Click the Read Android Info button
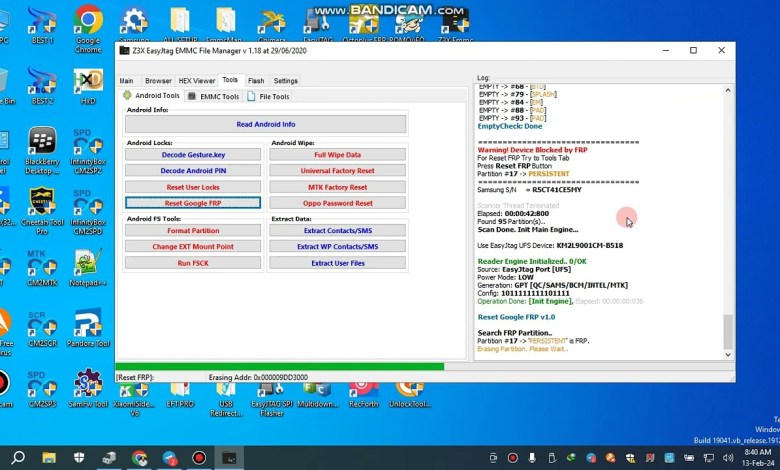 tap(265, 124)
